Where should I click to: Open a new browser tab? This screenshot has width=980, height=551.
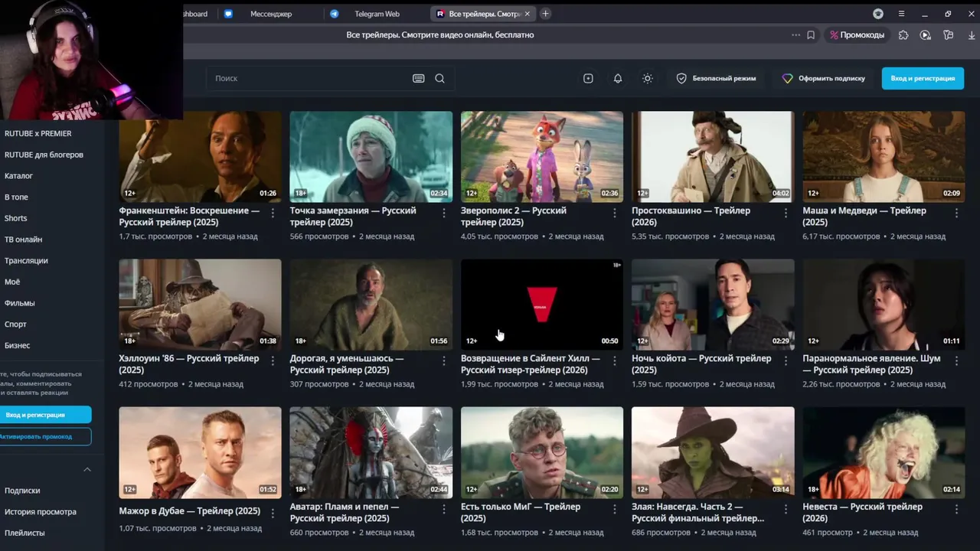[545, 14]
